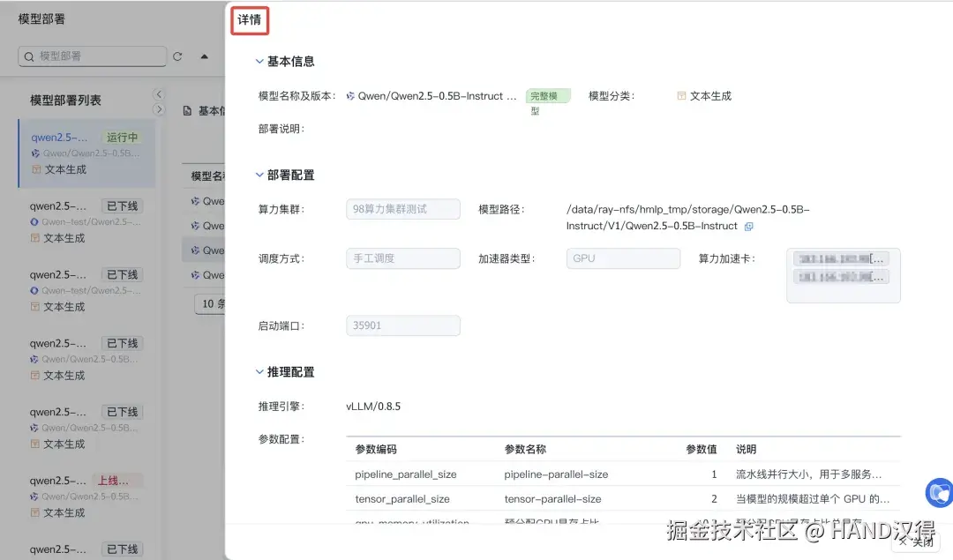Viewport: 953px width, 560px height.
Task: Click the 参数值 column header
Action: 702,450
